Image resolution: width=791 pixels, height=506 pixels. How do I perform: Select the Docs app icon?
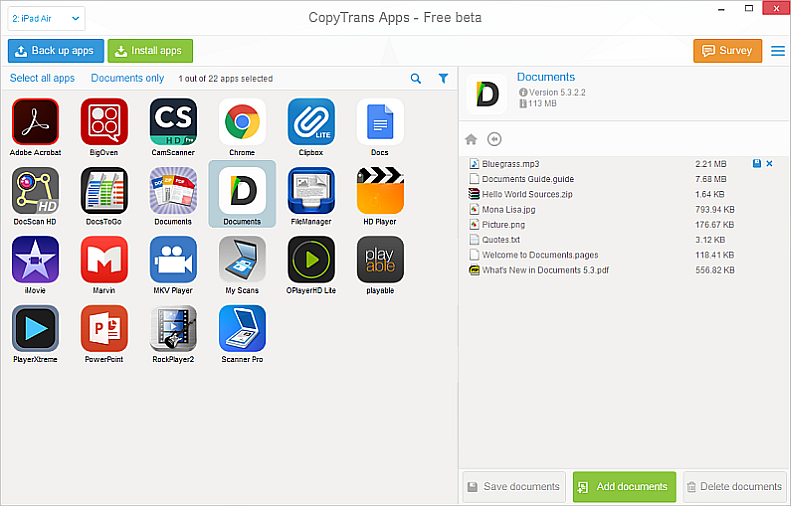coord(380,122)
